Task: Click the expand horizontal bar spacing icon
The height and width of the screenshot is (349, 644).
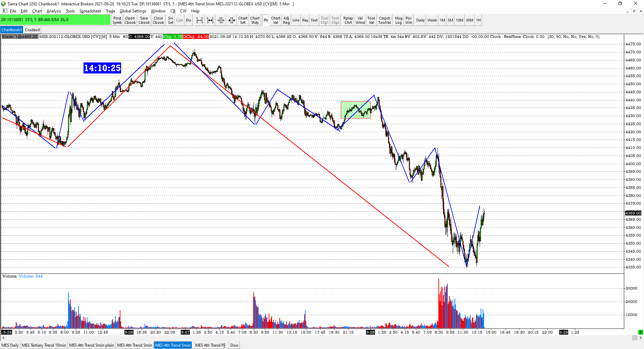Action: tap(200, 20)
